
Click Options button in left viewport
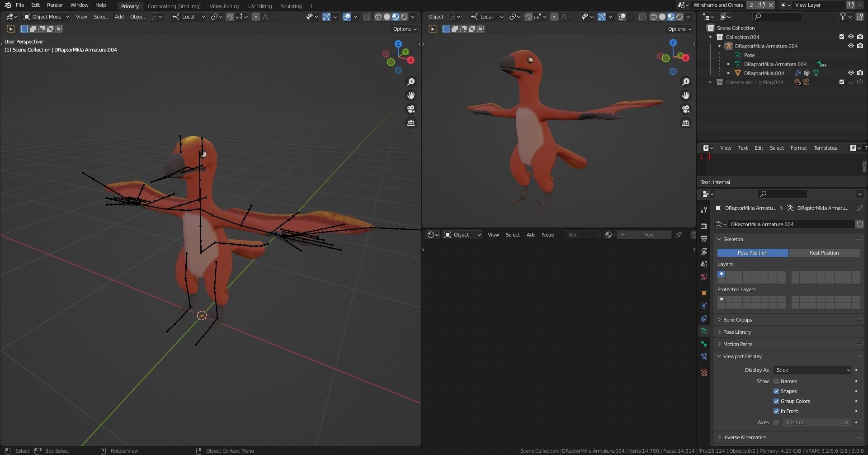coord(405,29)
